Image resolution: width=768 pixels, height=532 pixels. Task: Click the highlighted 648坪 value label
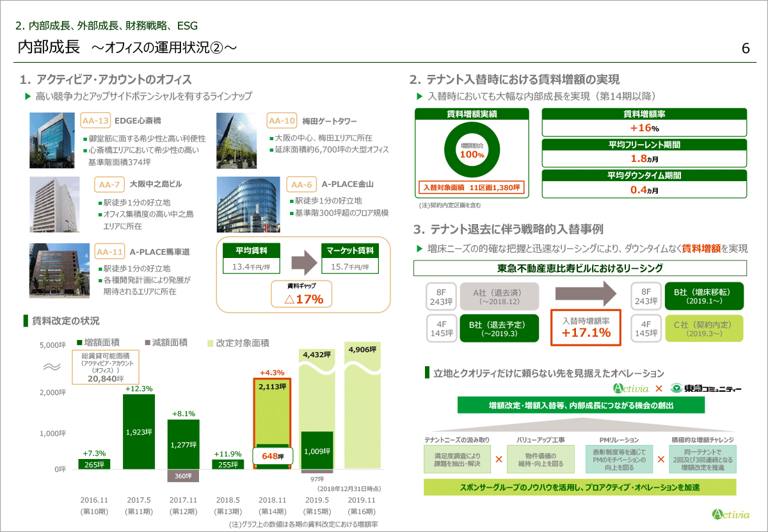pyautogui.click(x=273, y=456)
